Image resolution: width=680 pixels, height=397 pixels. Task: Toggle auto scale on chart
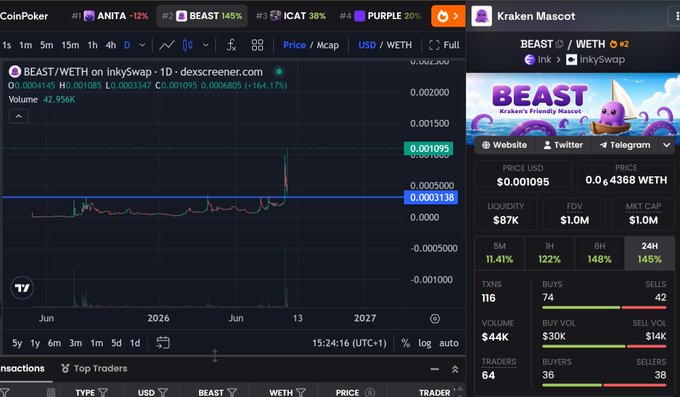coord(449,343)
